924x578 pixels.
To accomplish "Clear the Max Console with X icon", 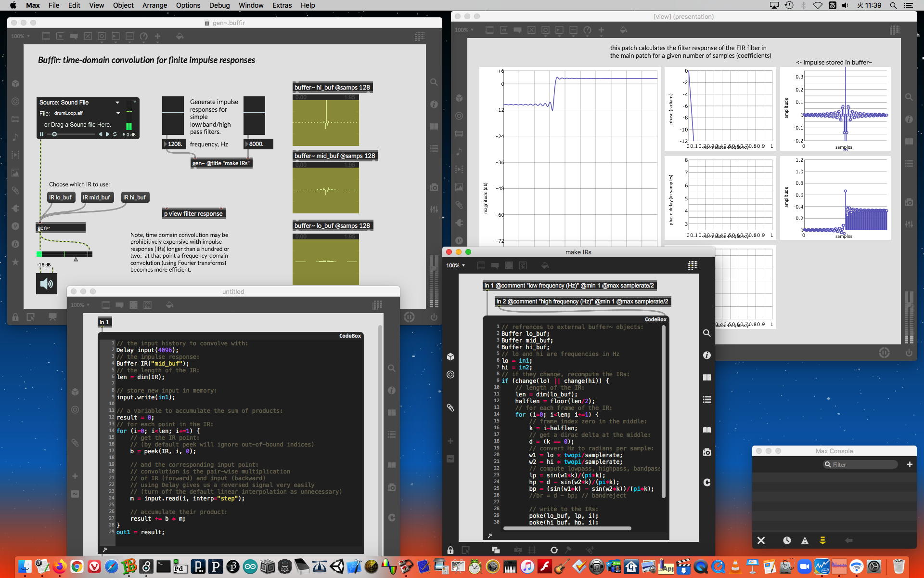I will tap(761, 540).
